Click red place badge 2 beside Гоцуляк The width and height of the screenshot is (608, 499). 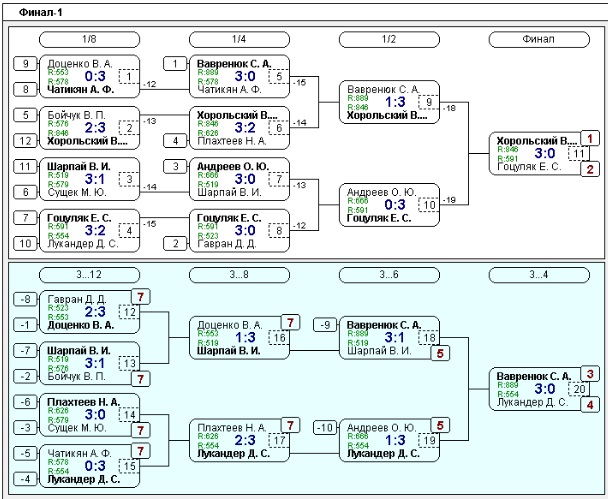590,169
